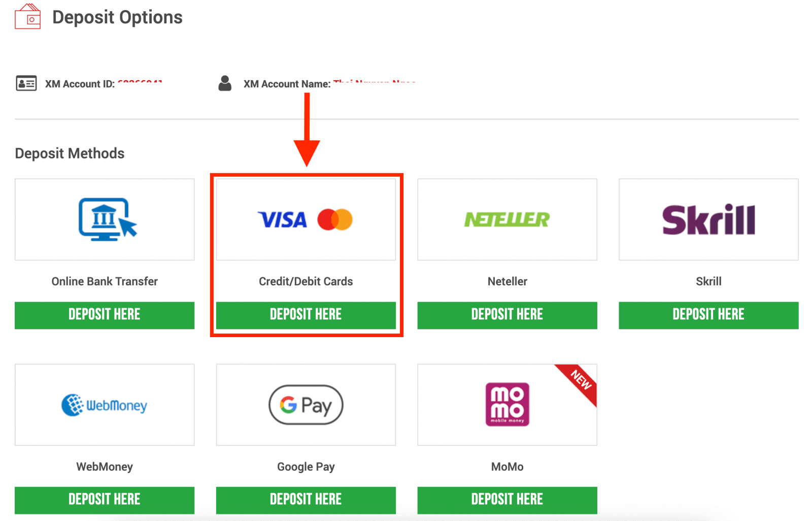Select the Visa/Mastercard Credit/Debit Cards logo
The width and height of the screenshot is (812, 521).
306,219
